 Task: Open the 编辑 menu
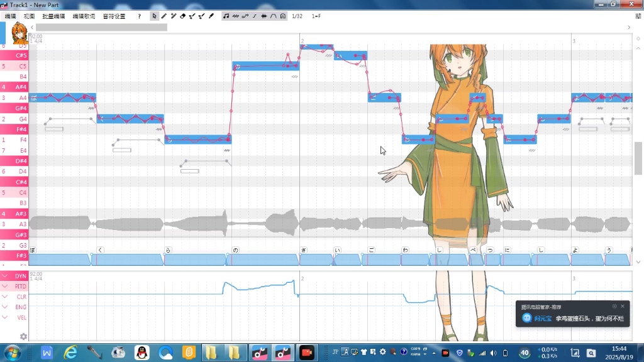[10, 16]
